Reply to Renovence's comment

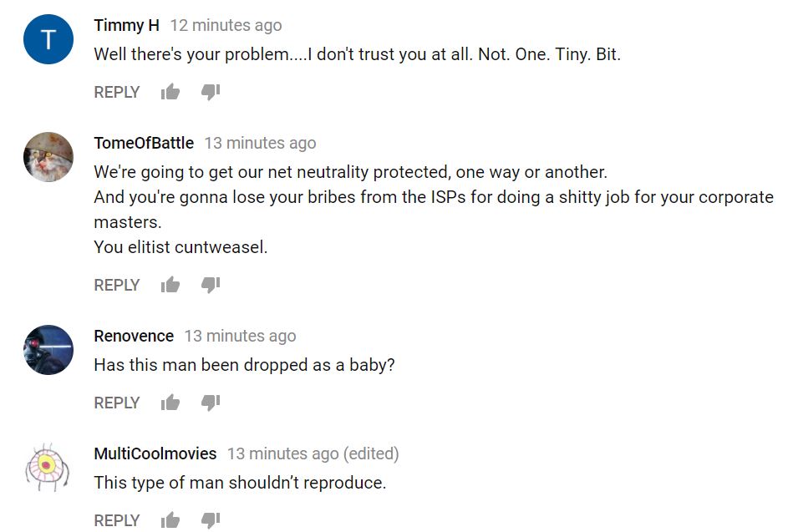[117, 403]
